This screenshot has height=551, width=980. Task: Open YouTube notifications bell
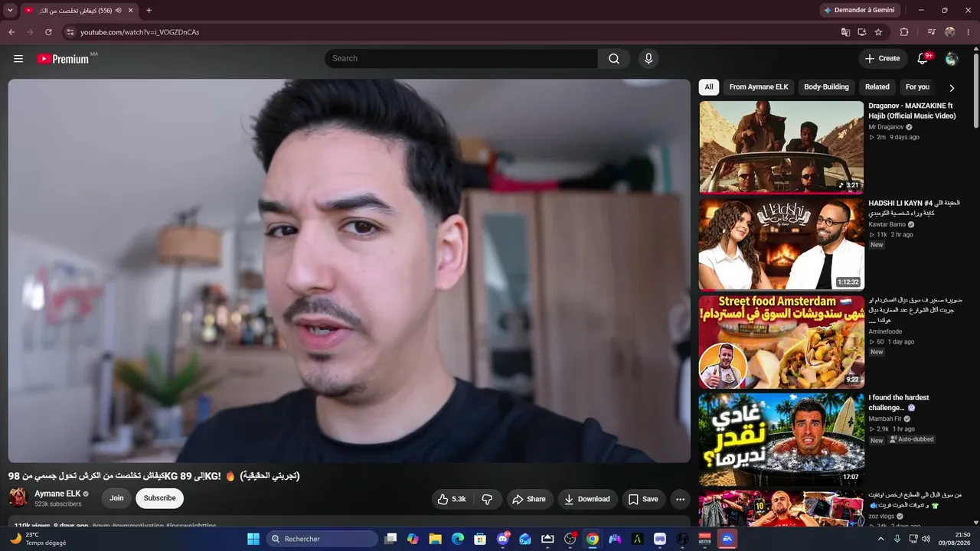[x=923, y=59]
